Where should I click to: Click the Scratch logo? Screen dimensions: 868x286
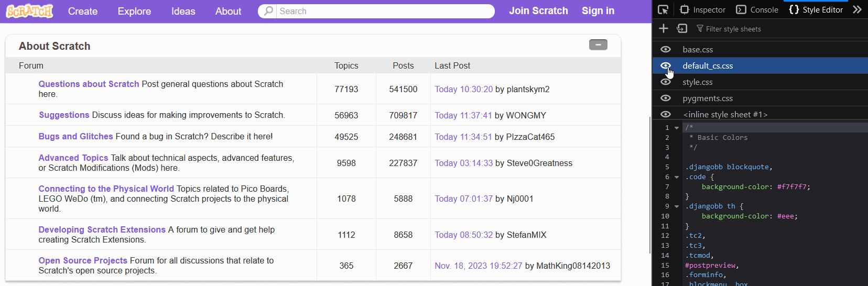click(x=29, y=11)
